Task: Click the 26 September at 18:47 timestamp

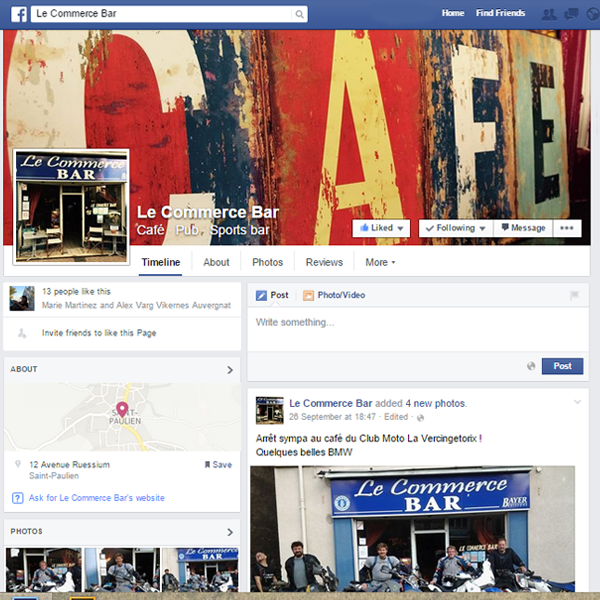Action: pos(332,417)
